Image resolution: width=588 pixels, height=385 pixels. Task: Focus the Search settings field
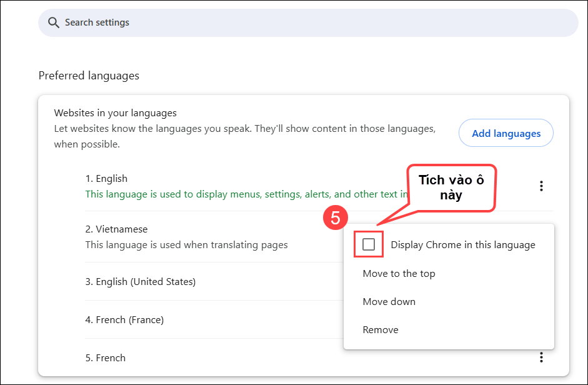tap(312, 23)
